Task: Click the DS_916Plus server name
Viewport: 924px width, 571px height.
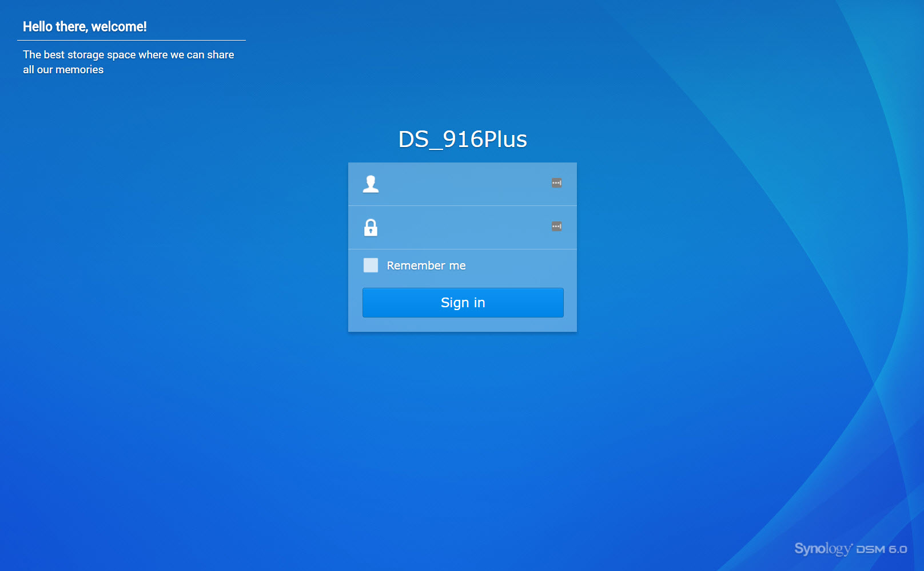Action: (x=463, y=139)
